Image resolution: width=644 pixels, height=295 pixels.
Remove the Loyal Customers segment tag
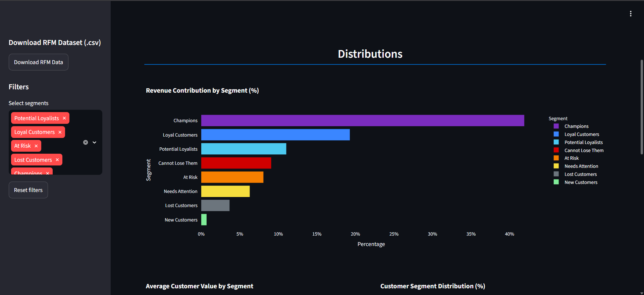60,132
